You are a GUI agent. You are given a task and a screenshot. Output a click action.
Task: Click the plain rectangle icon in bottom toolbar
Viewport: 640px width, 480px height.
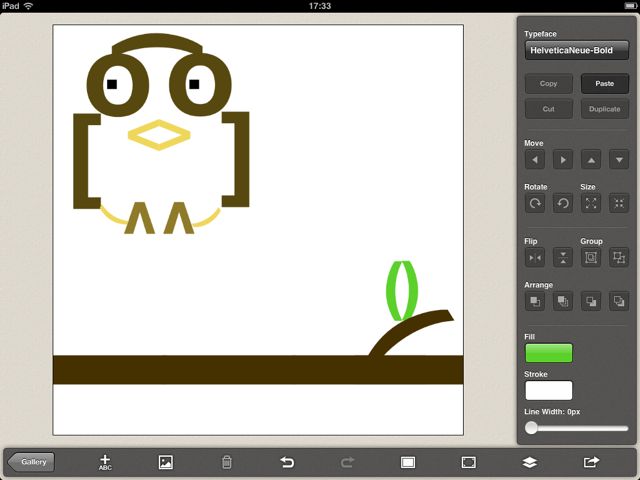pos(408,462)
